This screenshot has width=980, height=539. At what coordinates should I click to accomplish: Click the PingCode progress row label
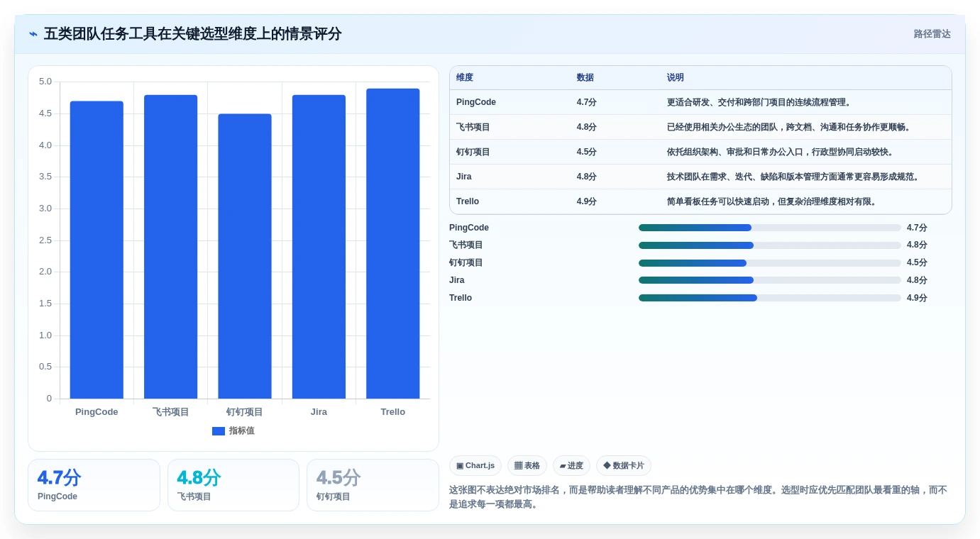pos(469,228)
